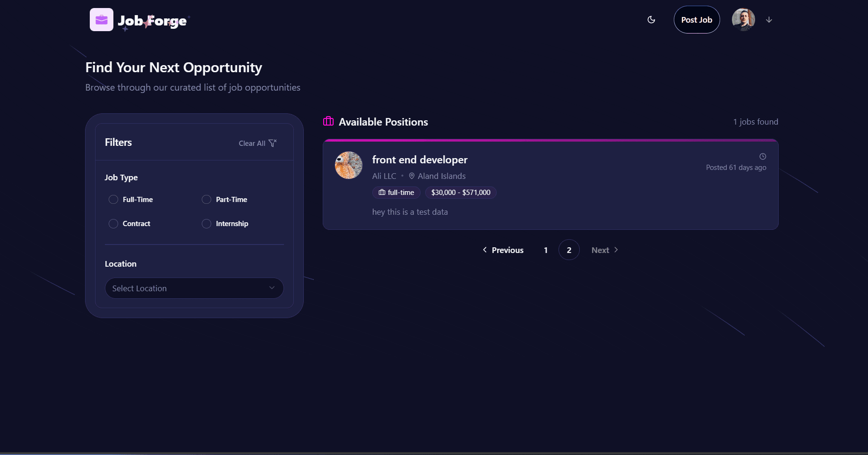Click the full-time badge on the job card
This screenshot has height=455, width=868.
[x=396, y=193]
